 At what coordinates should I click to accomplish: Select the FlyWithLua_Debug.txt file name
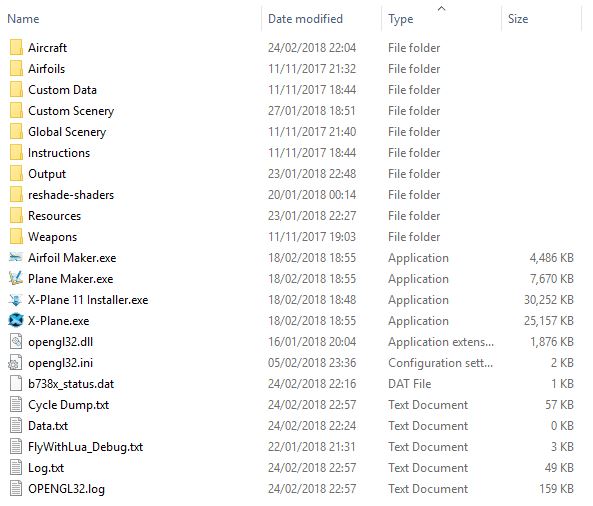coord(85,447)
